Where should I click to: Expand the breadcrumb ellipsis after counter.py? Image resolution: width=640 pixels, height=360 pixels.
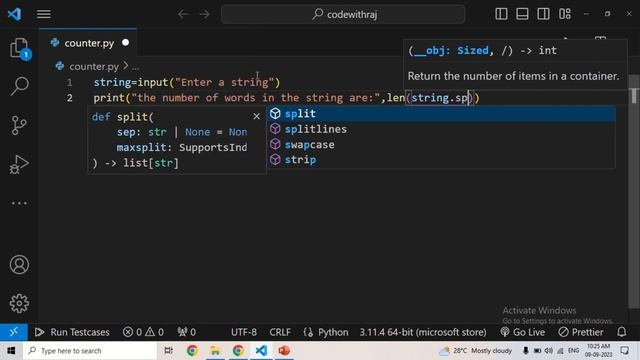136,67
